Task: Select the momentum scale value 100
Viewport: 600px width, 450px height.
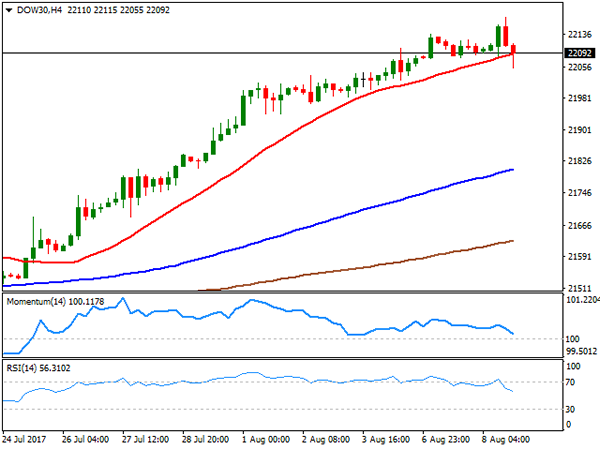Action: click(572, 339)
